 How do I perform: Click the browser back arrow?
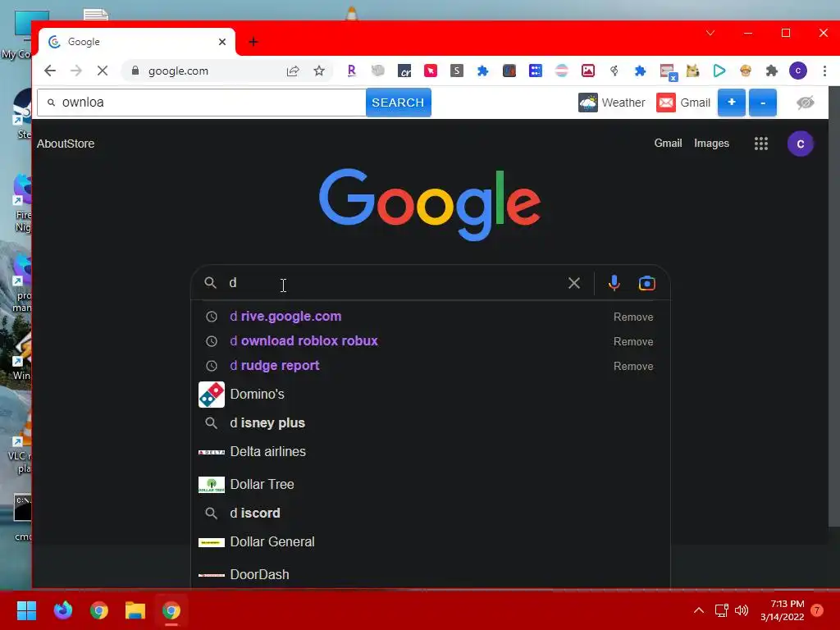pos(50,71)
